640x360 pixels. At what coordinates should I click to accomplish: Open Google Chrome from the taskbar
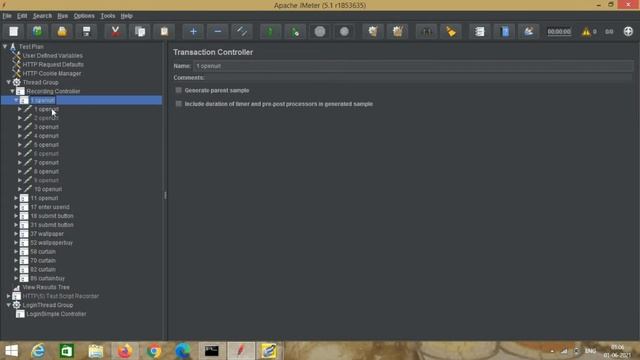pos(154,351)
